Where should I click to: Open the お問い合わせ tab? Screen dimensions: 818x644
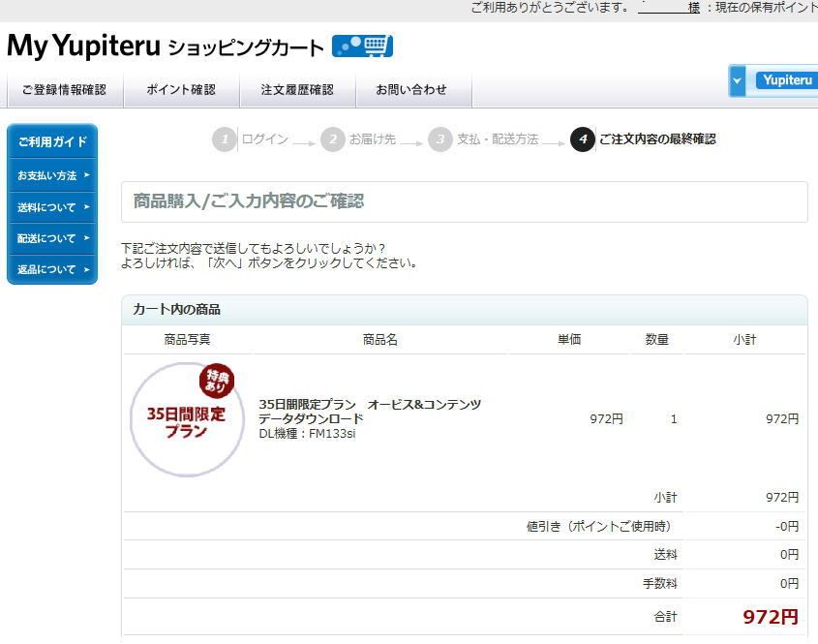(x=413, y=90)
